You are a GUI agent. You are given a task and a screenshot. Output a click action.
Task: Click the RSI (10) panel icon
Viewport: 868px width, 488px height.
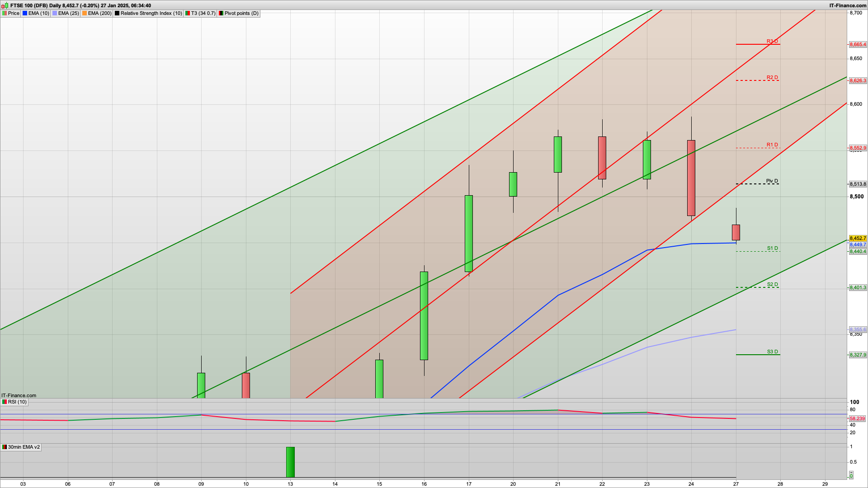point(5,402)
